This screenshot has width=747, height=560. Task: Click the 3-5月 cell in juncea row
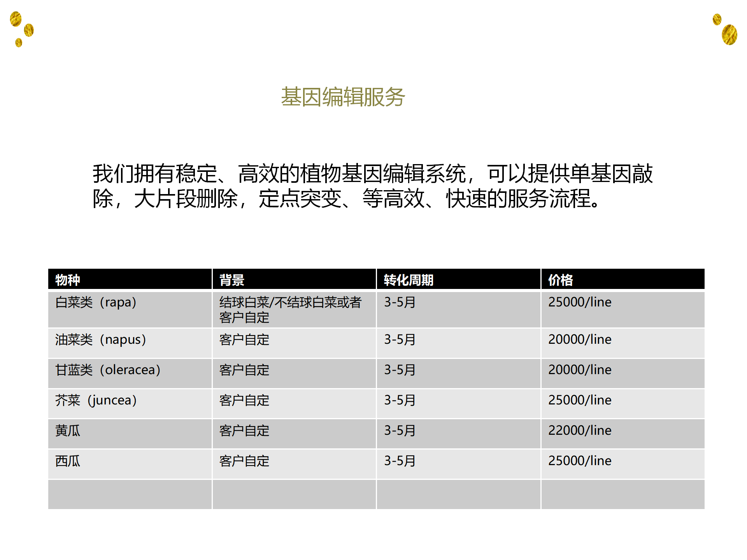pos(459,404)
